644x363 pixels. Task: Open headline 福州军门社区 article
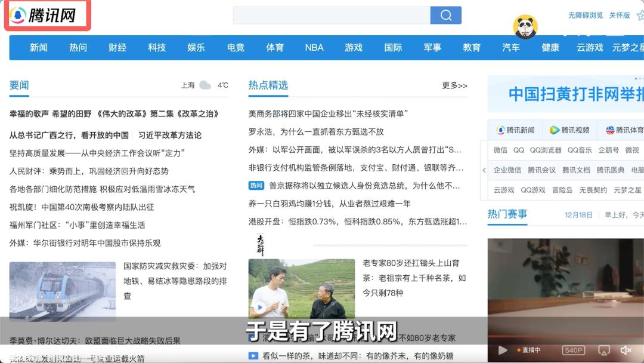(77, 225)
